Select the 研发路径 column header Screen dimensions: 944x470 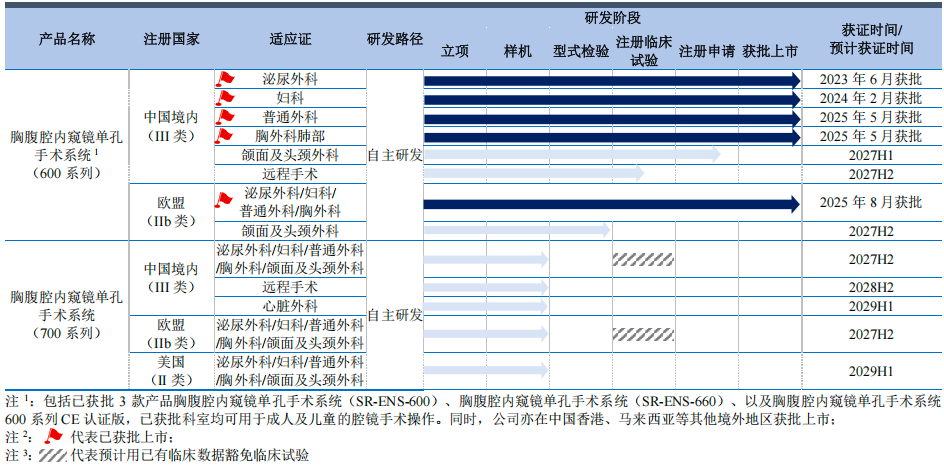pos(395,40)
